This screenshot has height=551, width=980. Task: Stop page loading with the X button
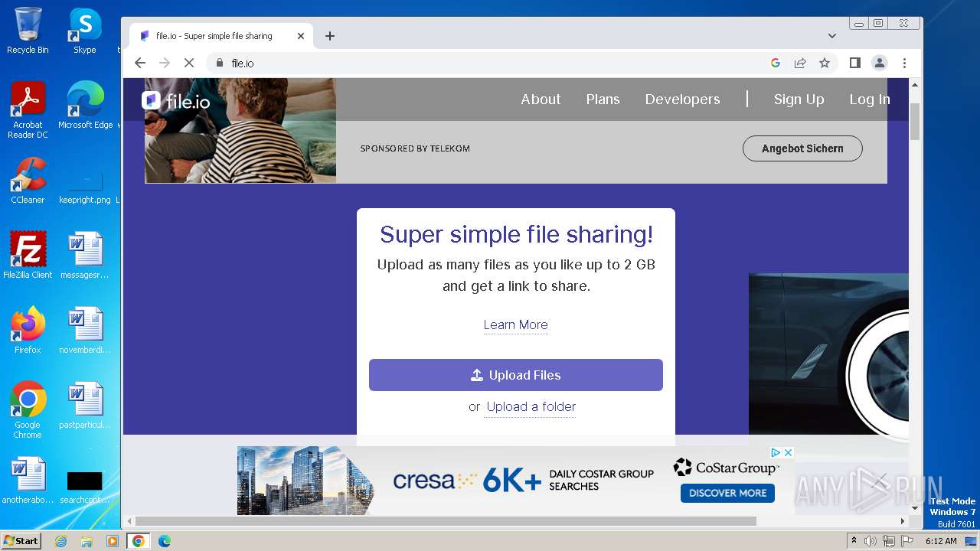point(189,63)
